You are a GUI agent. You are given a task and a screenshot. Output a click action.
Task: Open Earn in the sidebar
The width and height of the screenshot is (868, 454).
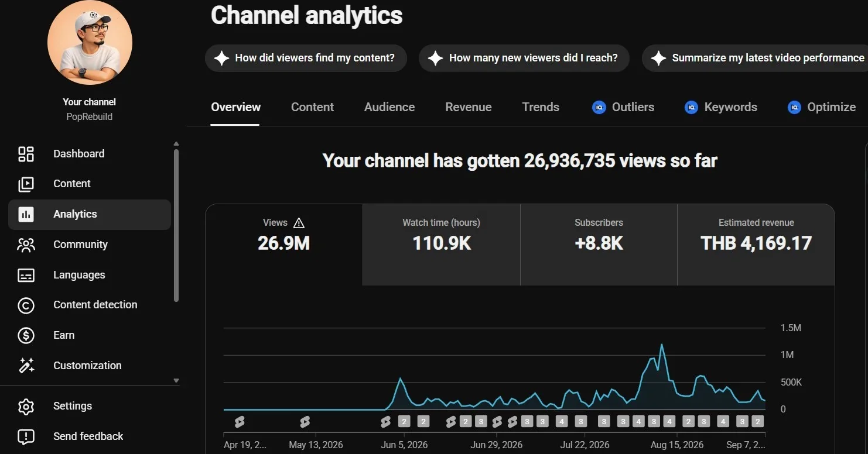click(90, 335)
